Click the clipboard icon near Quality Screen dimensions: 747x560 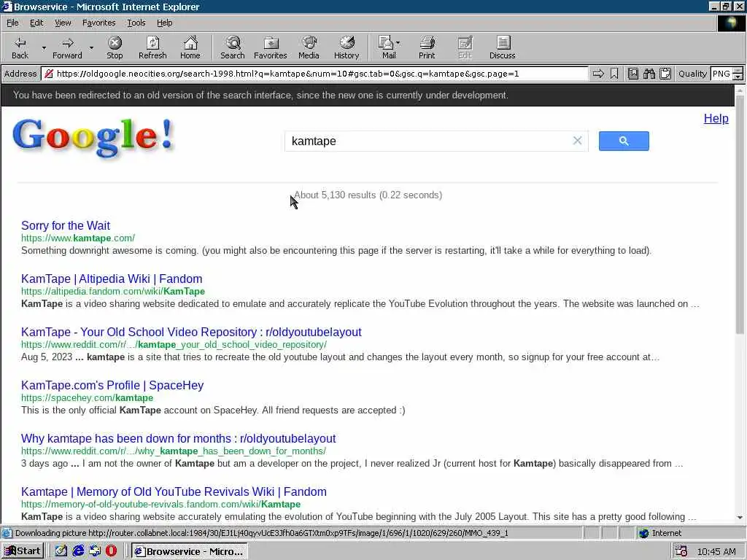pyautogui.click(x=665, y=74)
